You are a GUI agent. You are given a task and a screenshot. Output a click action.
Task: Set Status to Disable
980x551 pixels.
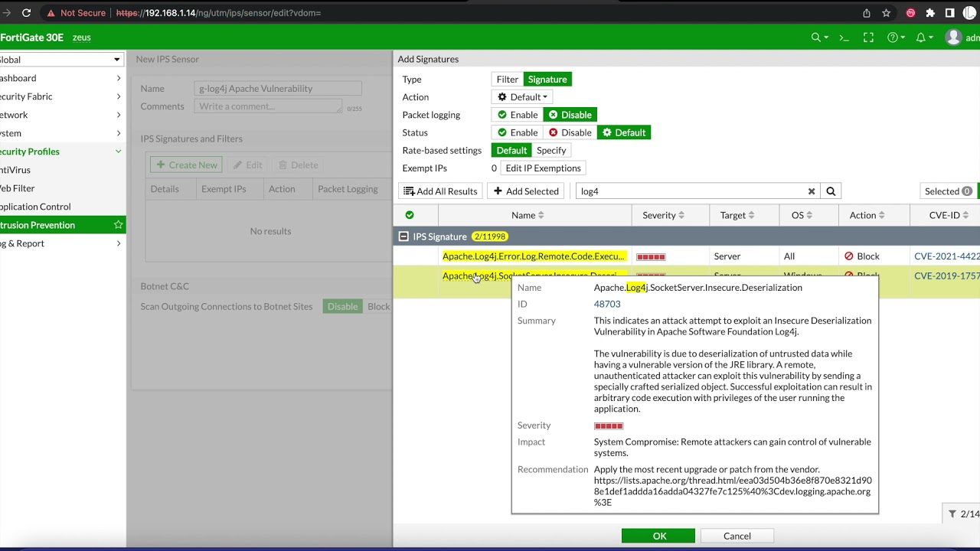pos(570,132)
